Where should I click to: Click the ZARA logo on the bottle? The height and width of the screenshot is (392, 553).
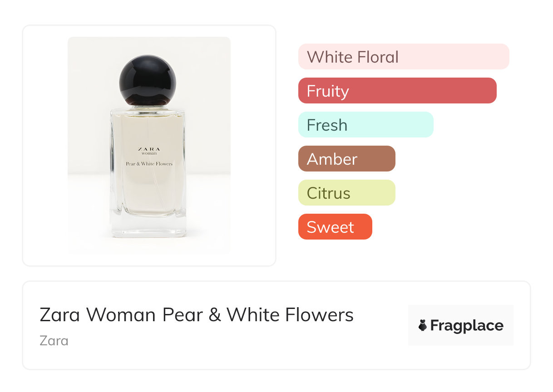coord(148,149)
